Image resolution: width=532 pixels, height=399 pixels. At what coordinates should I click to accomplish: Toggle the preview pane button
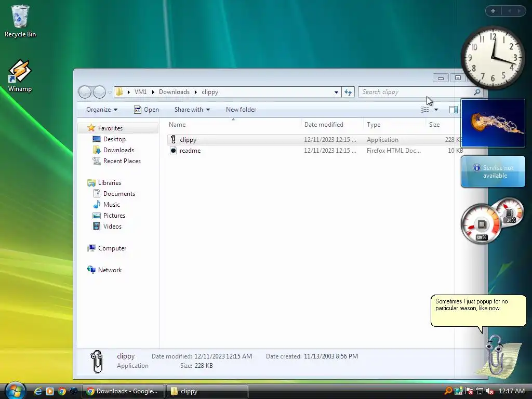pos(453,110)
